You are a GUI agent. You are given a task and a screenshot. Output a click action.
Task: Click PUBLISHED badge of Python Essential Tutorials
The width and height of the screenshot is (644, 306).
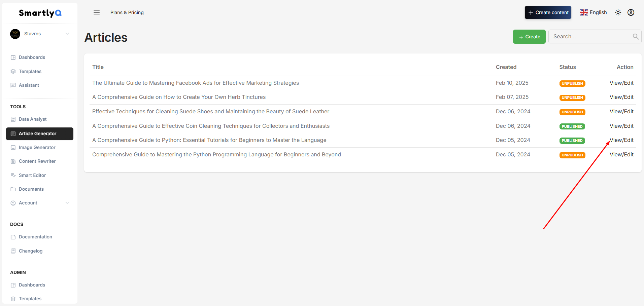572,141
